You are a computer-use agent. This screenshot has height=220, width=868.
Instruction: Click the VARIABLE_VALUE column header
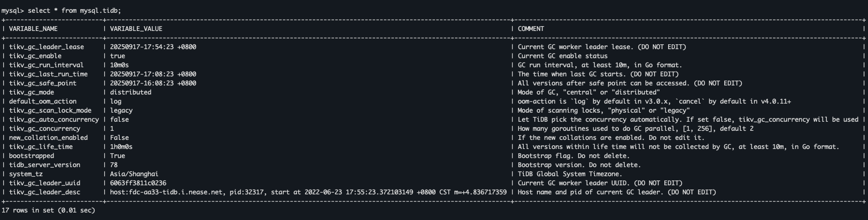click(x=136, y=29)
